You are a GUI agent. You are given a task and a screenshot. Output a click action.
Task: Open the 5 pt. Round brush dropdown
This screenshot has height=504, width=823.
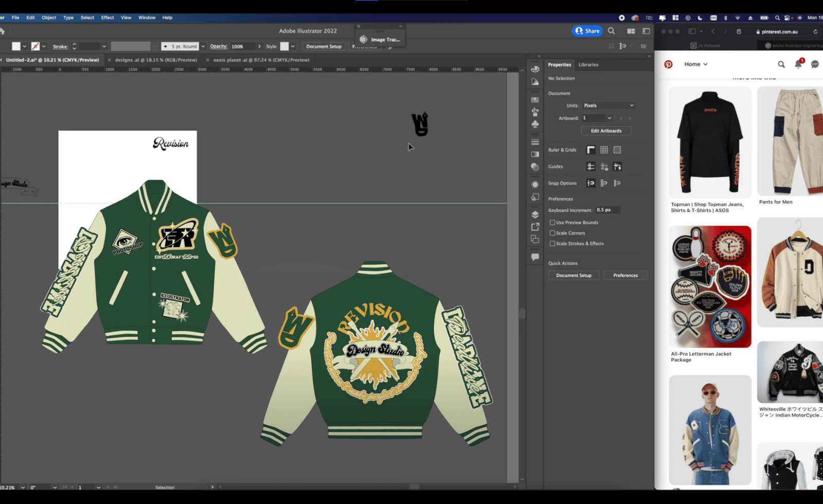click(x=203, y=46)
